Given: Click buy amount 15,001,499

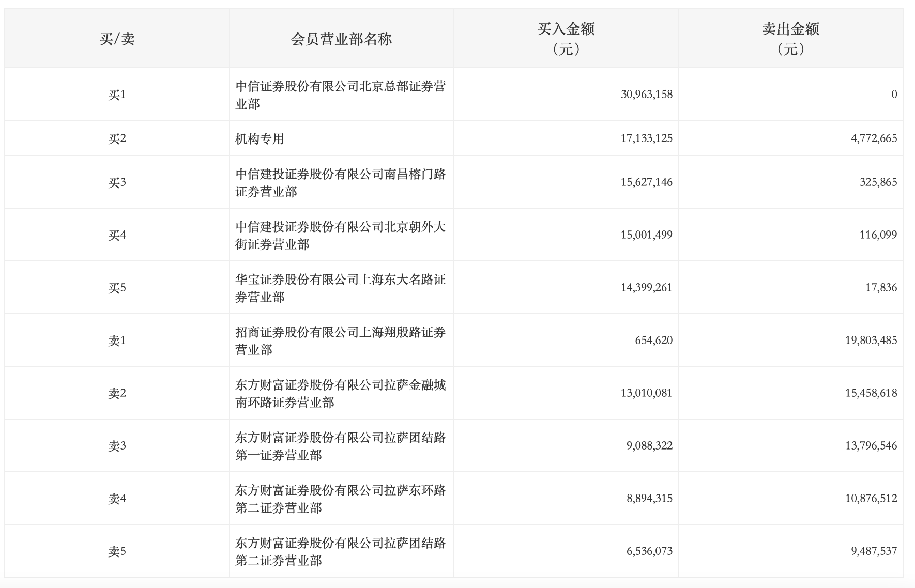Looking at the screenshot, I should pyautogui.click(x=647, y=235).
